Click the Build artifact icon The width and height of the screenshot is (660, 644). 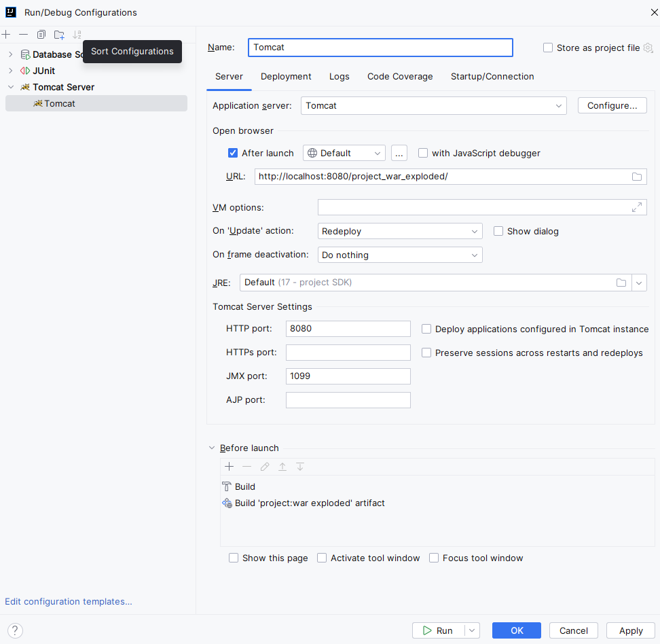[227, 503]
